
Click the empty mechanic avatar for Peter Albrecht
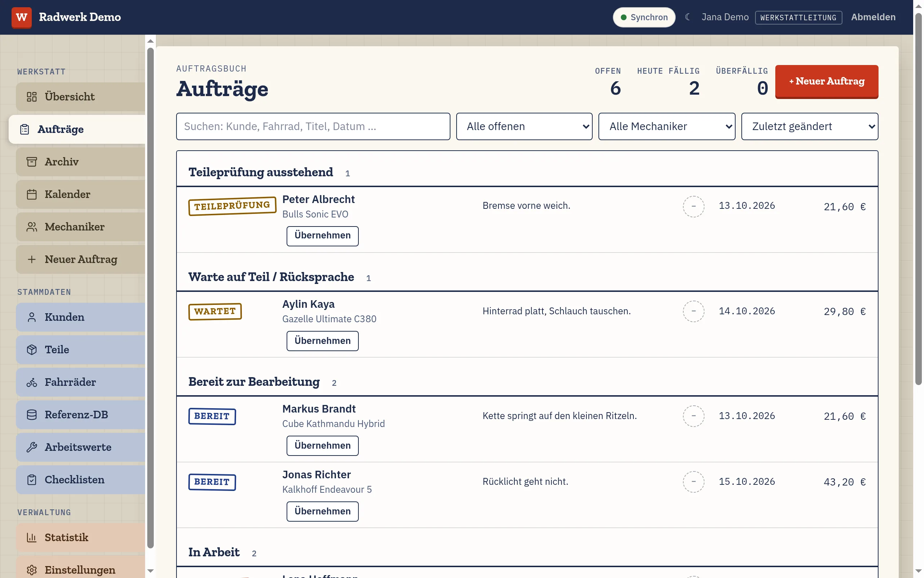tap(693, 206)
